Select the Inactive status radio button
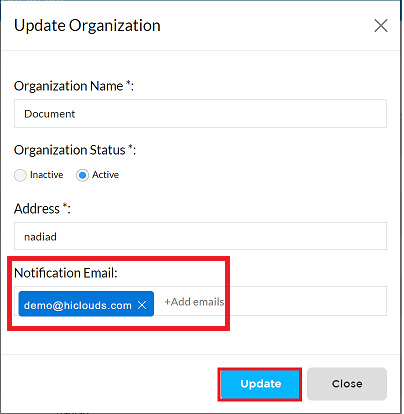 click(x=20, y=175)
